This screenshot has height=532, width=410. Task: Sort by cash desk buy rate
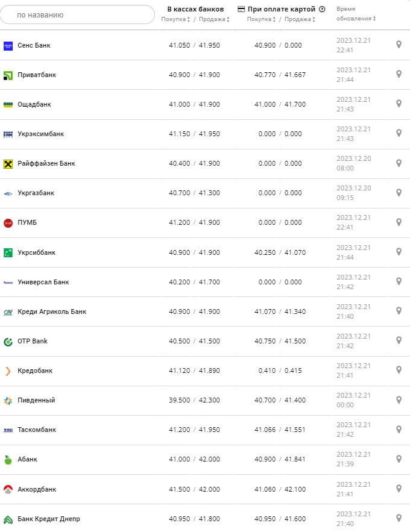(175, 19)
